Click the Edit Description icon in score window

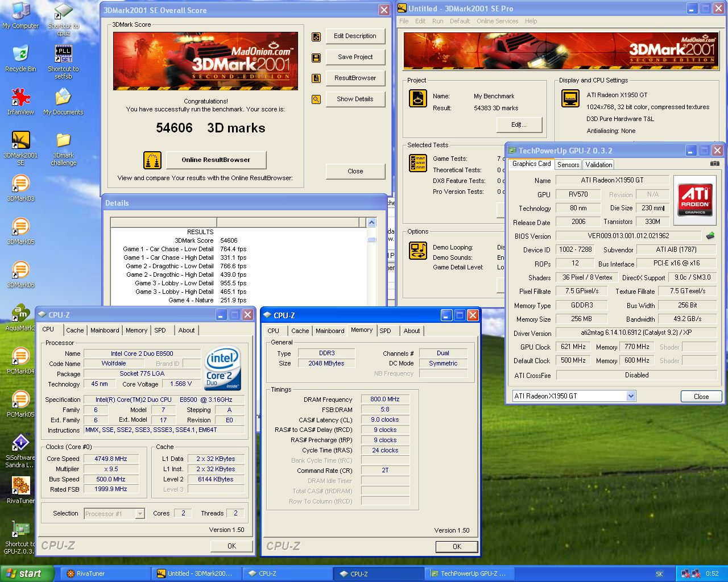316,37
